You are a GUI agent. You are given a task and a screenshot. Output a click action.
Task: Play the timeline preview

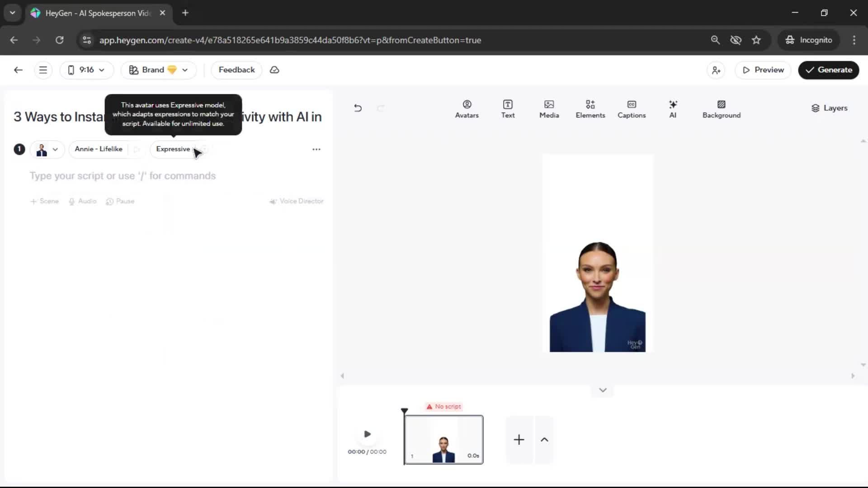[x=367, y=434]
